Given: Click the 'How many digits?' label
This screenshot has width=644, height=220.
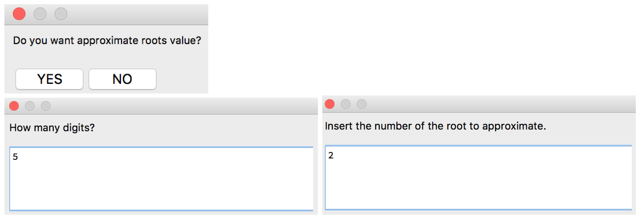Looking at the screenshot, I should [52, 128].
